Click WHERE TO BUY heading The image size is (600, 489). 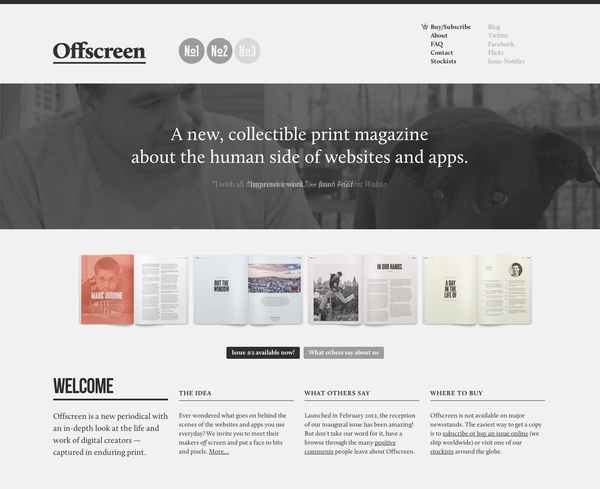[456, 393]
